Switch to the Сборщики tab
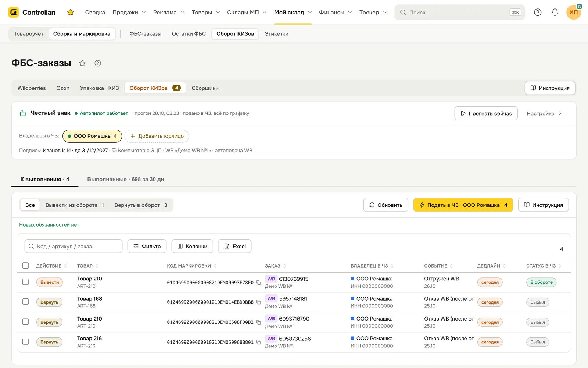 [205, 88]
